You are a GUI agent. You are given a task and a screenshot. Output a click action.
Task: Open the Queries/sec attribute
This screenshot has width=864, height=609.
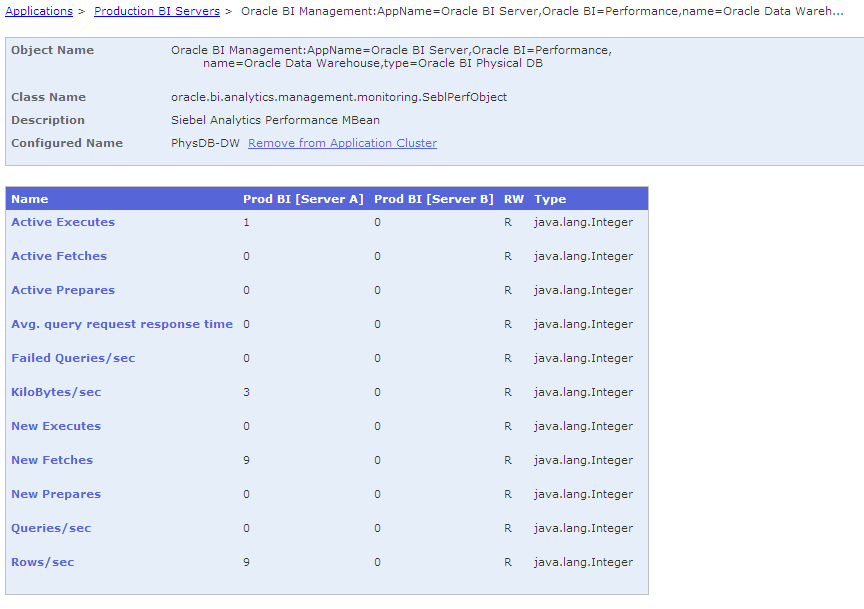51,528
